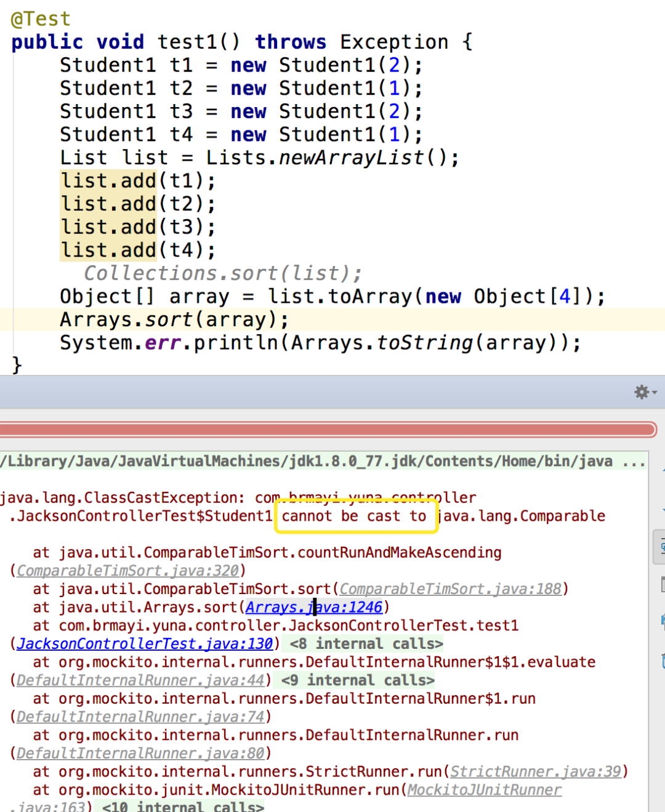Open DefaultInternalRunner.java:44 link
The image size is (665, 812).
pyautogui.click(x=140, y=680)
